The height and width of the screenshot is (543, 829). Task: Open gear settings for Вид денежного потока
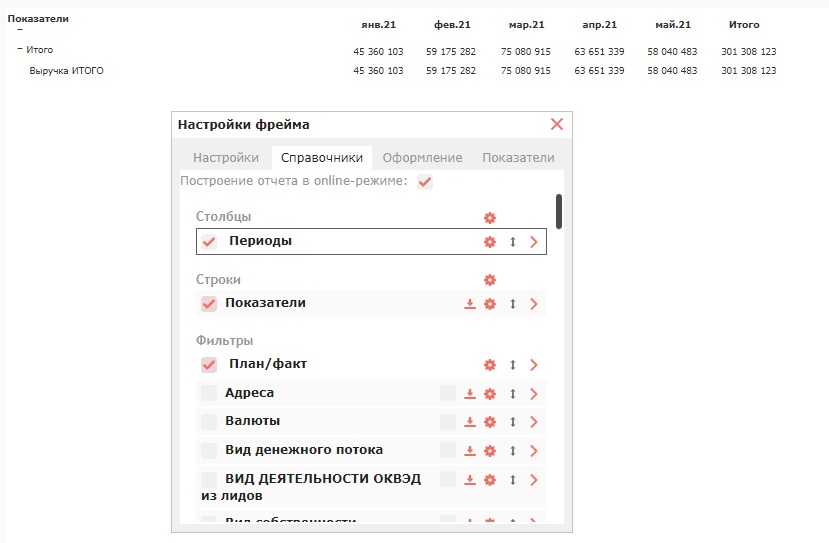pos(490,451)
